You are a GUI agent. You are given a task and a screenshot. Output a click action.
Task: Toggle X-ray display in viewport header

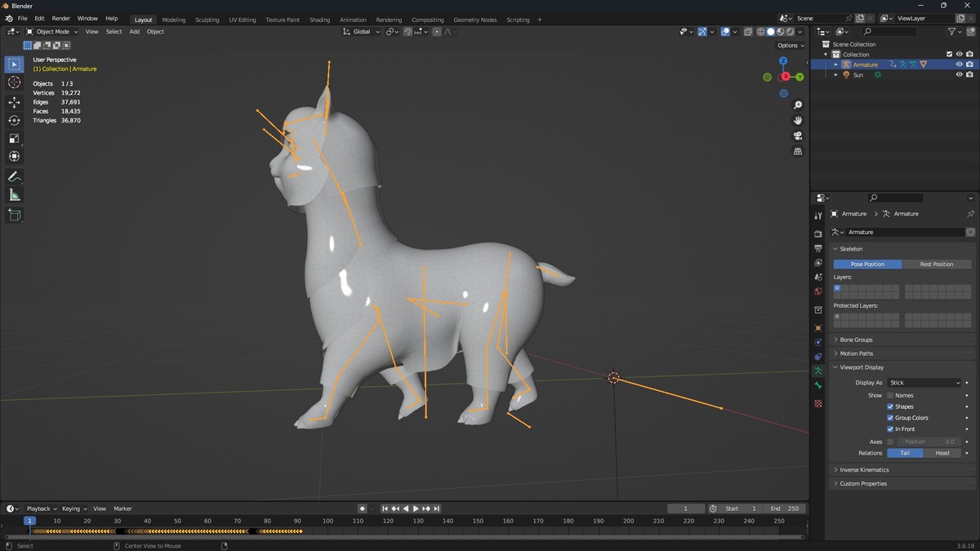click(747, 32)
